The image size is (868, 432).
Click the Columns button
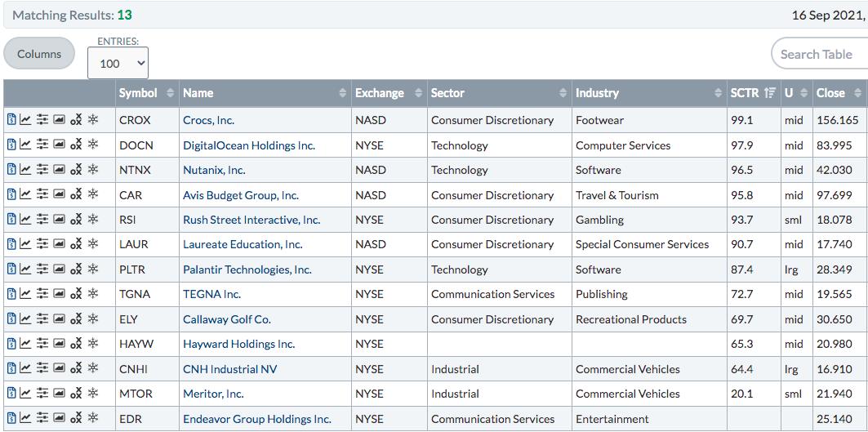point(39,54)
